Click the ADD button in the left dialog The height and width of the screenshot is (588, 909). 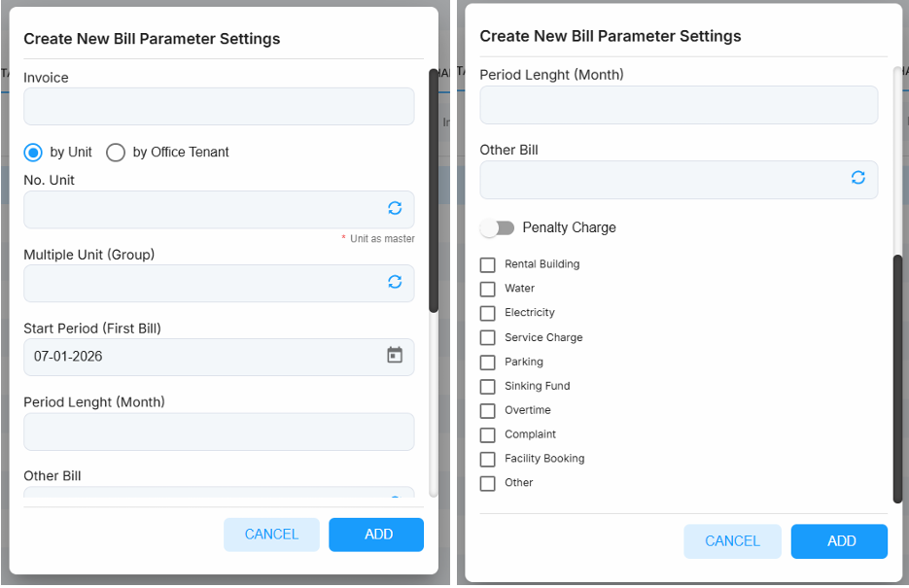point(376,535)
